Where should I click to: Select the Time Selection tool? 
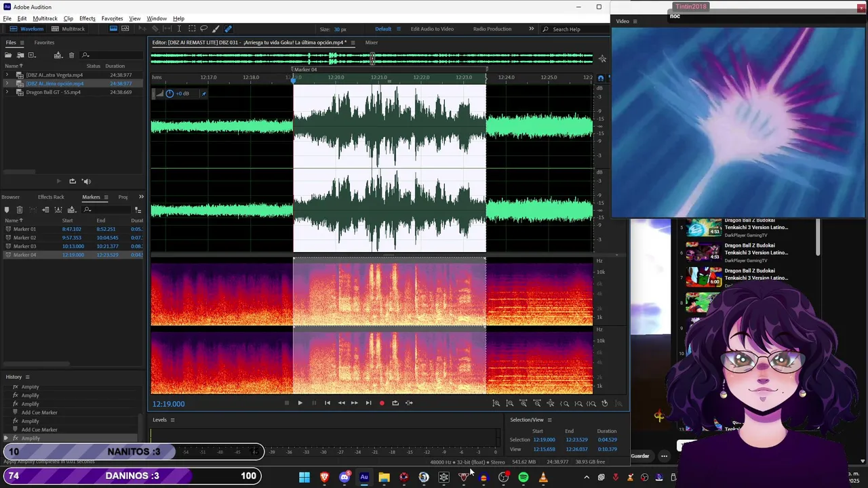click(179, 28)
